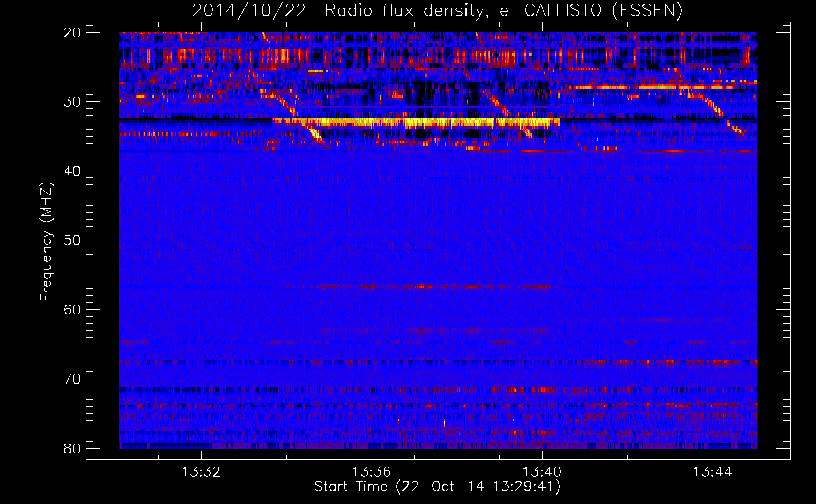This screenshot has width=816, height=504.
Task: Click the '20' frequency tick label
Action: click(x=73, y=33)
